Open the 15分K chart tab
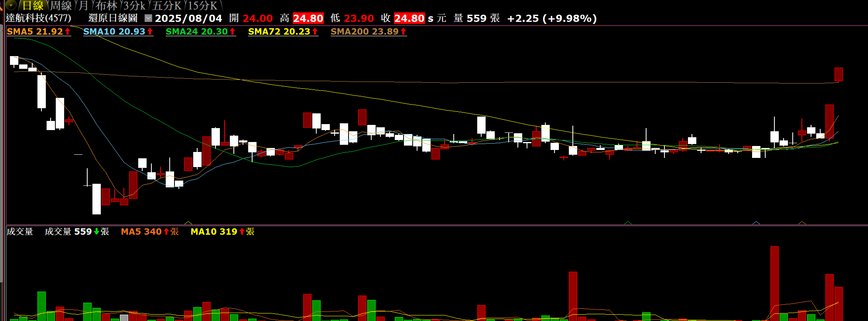The height and width of the screenshot is (321, 868). [x=203, y=6]
